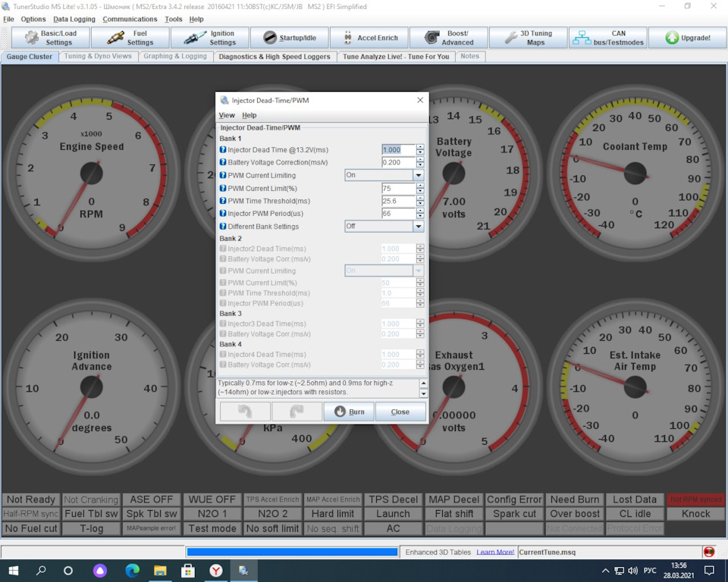The width and height of the screenshot is (728, 582).
Task: Switch to Tune Analyze Live! tab
Action: 396,57
